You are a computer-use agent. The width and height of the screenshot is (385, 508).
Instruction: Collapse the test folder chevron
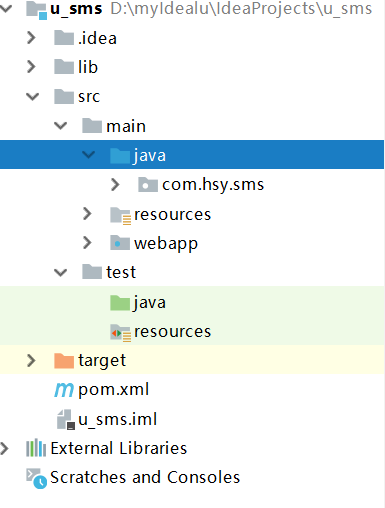[x=60, y=272]
